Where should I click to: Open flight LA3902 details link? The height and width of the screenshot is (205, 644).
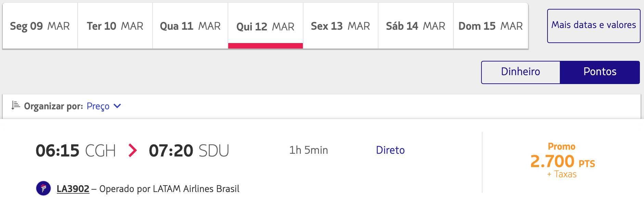[73, 189]
